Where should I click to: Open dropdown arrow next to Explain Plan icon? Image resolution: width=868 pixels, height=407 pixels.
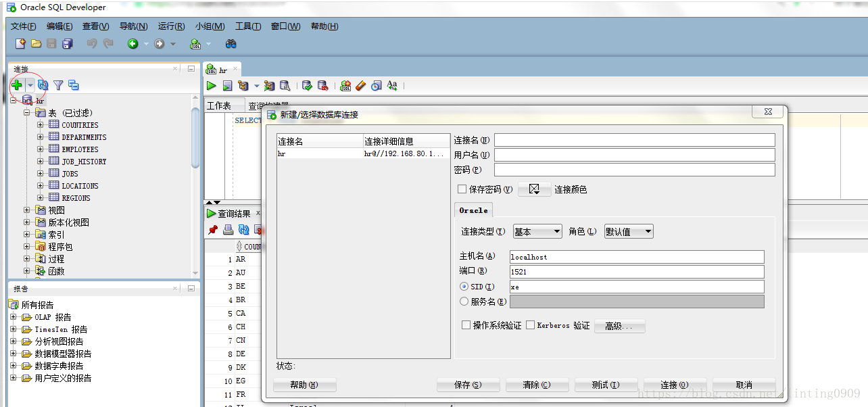(256, 86)
